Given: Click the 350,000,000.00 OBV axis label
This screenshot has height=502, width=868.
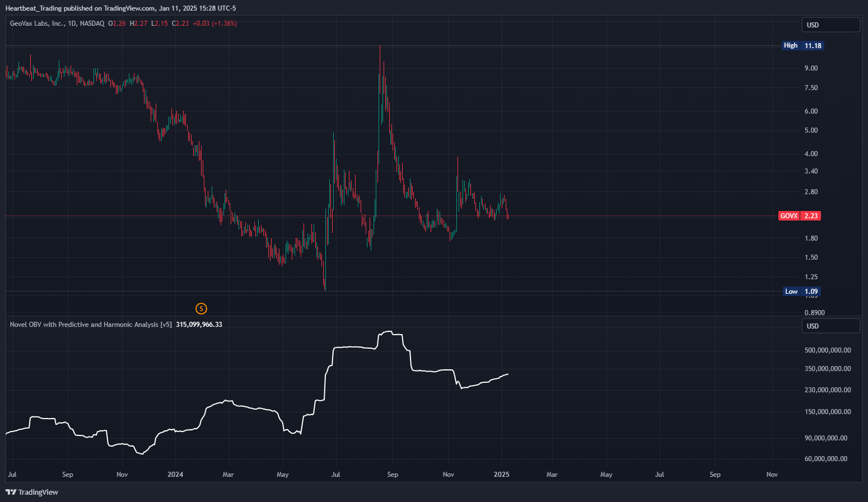Looking at the screenshot, I should point(828,369).
